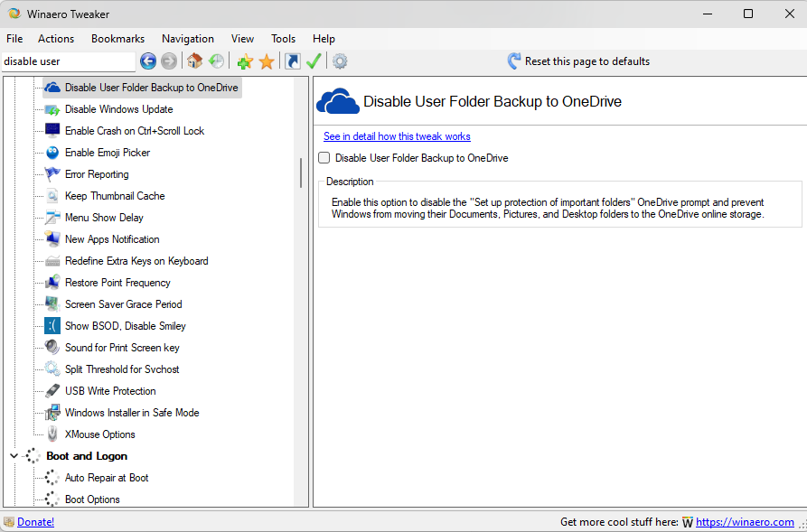Select Redefine Extra Keys on Keyboard item

pos(136,261)
